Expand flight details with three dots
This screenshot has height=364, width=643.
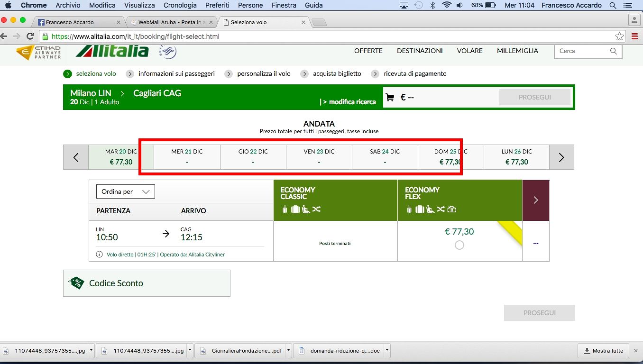pos(536,244)
